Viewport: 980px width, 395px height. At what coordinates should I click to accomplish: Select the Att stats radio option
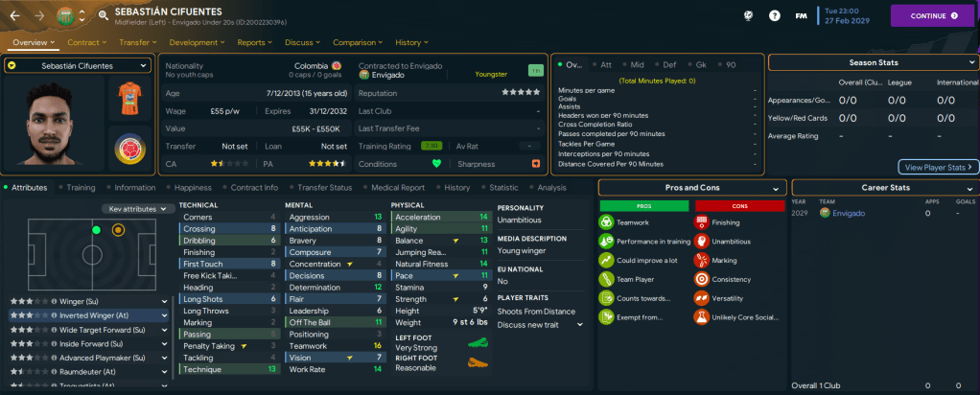point(605,65)
